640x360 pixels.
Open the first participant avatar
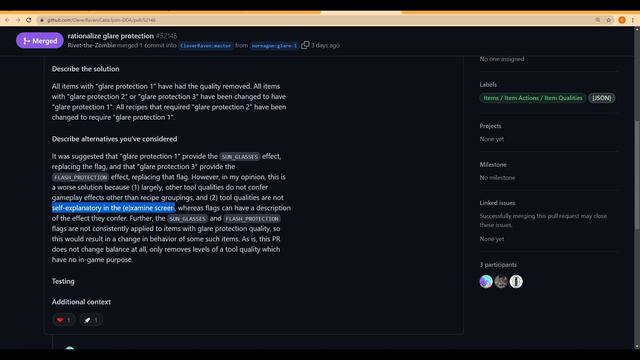(486, 281)
